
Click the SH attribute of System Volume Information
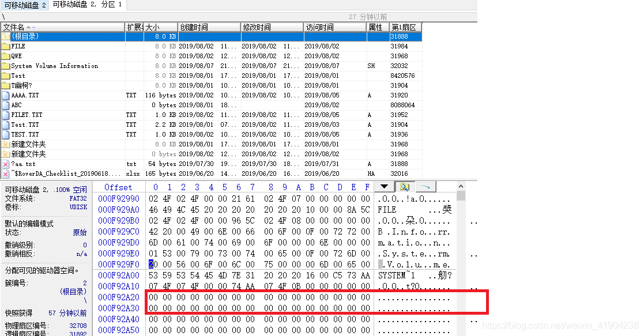(371, 66)
